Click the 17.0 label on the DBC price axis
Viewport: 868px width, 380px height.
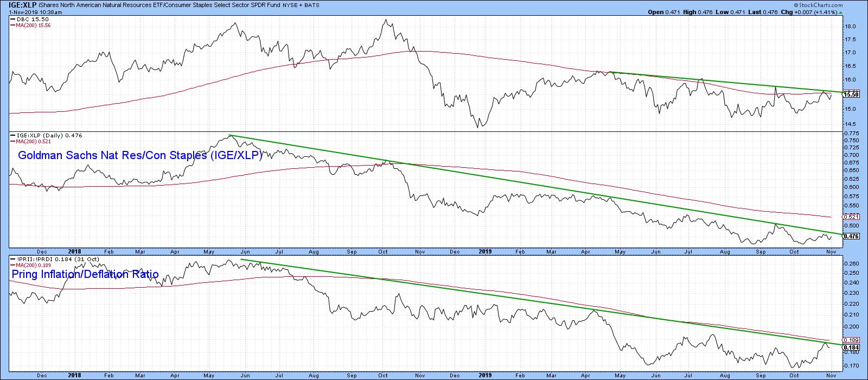point(851,53)
